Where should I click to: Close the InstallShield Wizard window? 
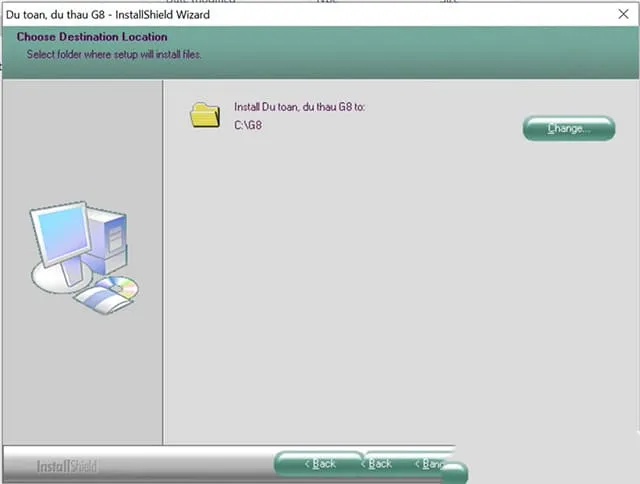coord(623,14)
